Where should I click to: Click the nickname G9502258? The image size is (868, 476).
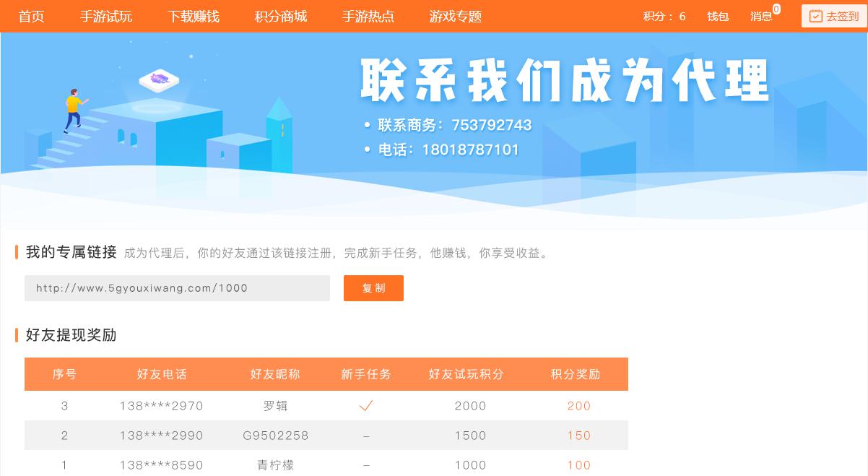coord(276,436)
